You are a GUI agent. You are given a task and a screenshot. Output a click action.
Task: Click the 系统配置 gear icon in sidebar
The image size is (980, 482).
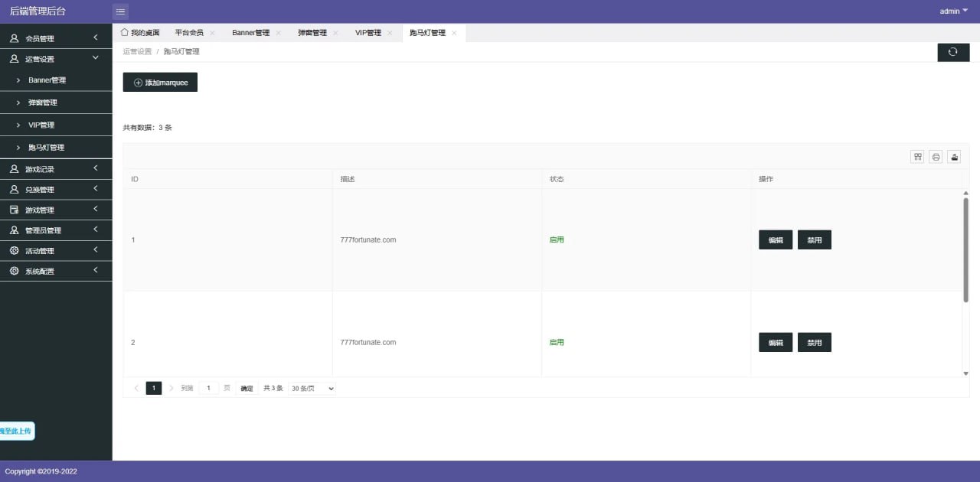(x=15, y=270)
